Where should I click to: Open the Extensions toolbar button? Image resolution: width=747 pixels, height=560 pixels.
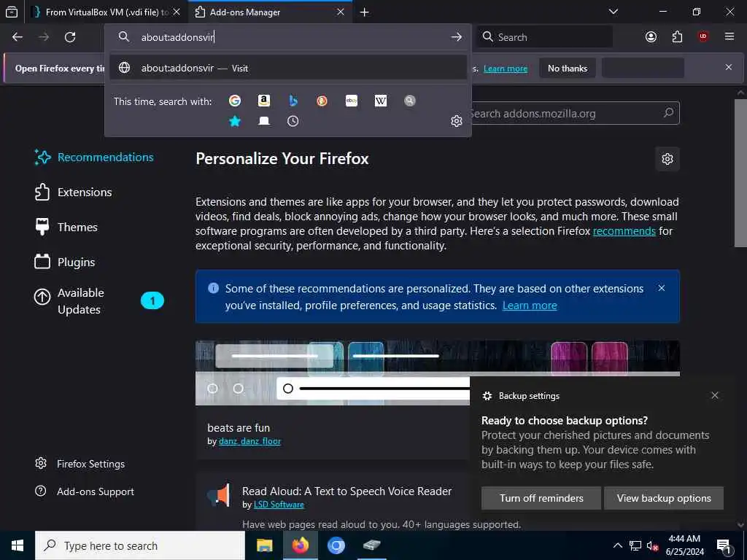point(677,36)
